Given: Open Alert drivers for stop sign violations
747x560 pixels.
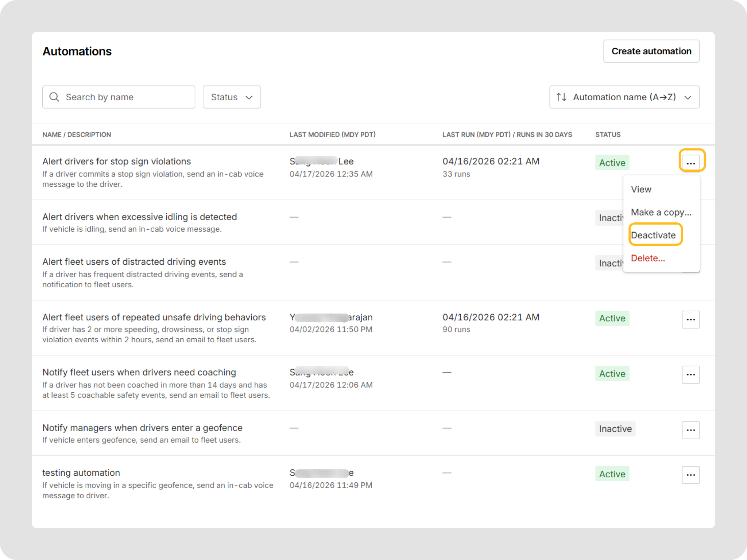Looking at the screenshot, I should click(x=116, y=161).
